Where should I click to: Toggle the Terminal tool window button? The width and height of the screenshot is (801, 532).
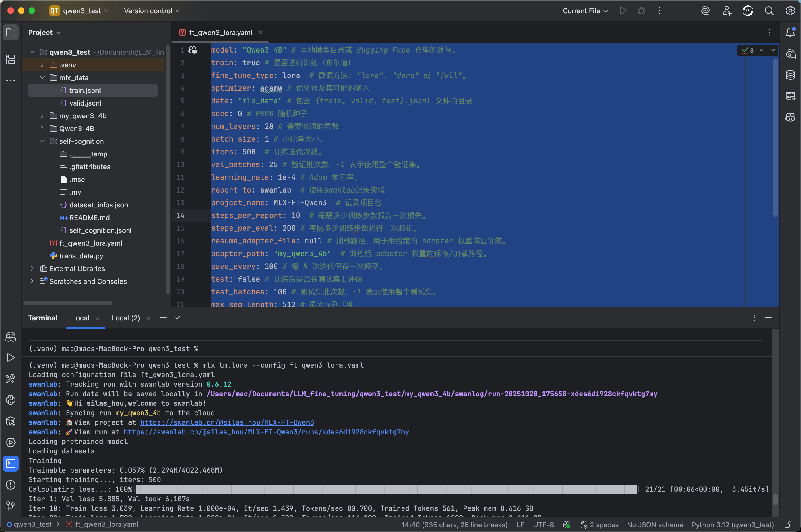(x=11, y=464)
